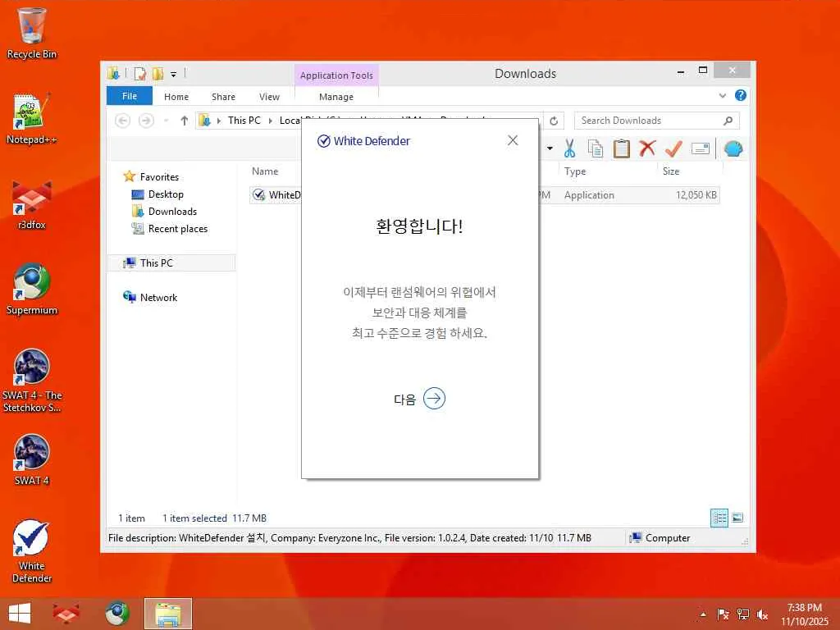Open the View ribbon tab
Image resolution: width=840 pixels, height=630 pixels.
tap(269, 97)
